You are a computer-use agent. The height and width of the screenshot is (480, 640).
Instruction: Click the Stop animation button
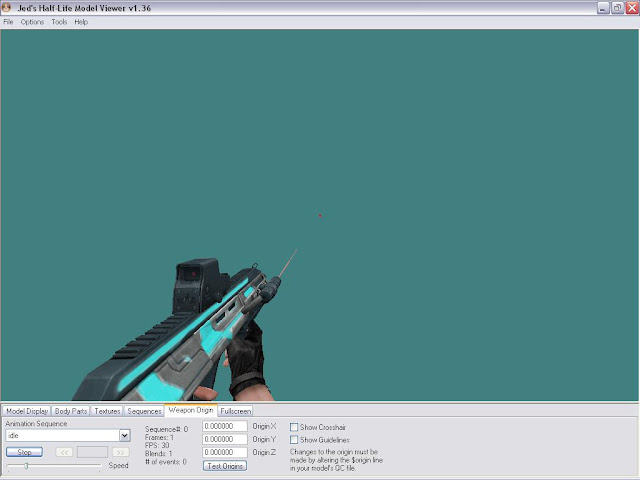(24, 452)
